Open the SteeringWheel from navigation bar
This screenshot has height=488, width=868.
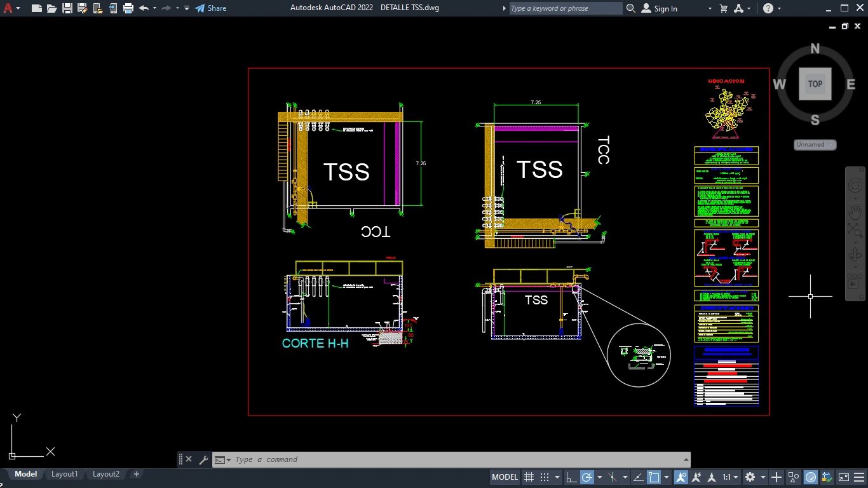855,186
